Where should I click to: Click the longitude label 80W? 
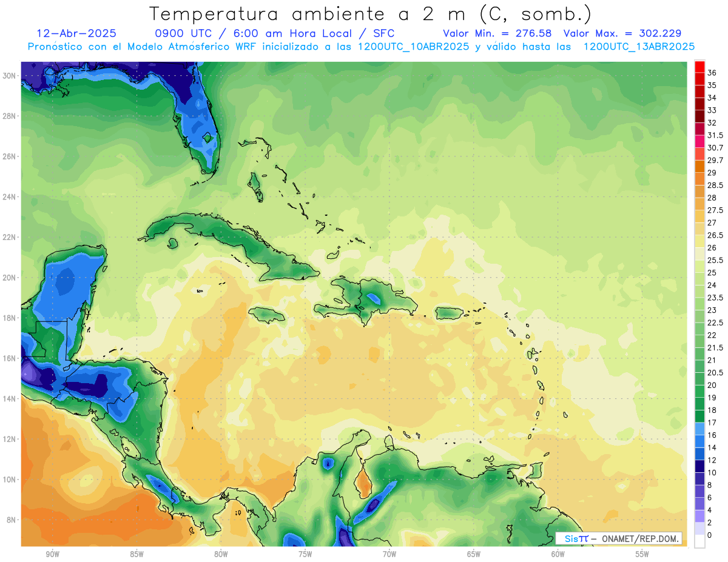(221, 555)
